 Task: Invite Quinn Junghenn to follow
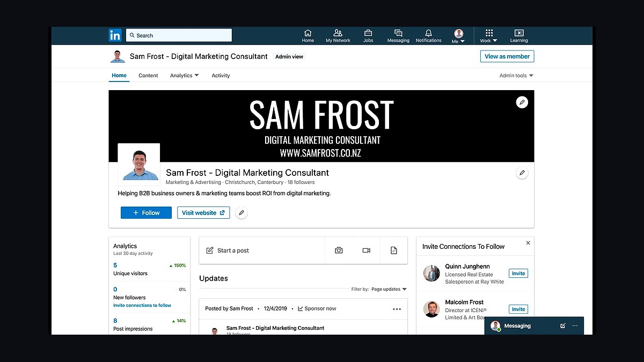(518, 274)
